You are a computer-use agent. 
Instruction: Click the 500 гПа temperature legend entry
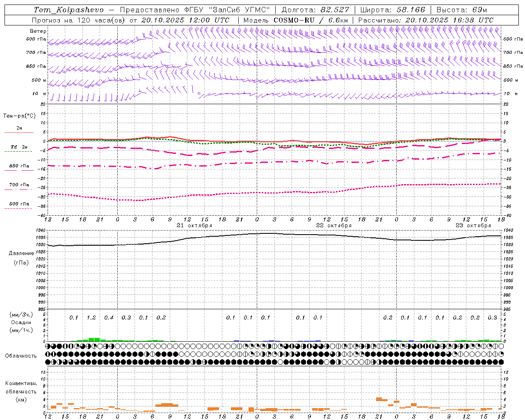pos(19,204)
